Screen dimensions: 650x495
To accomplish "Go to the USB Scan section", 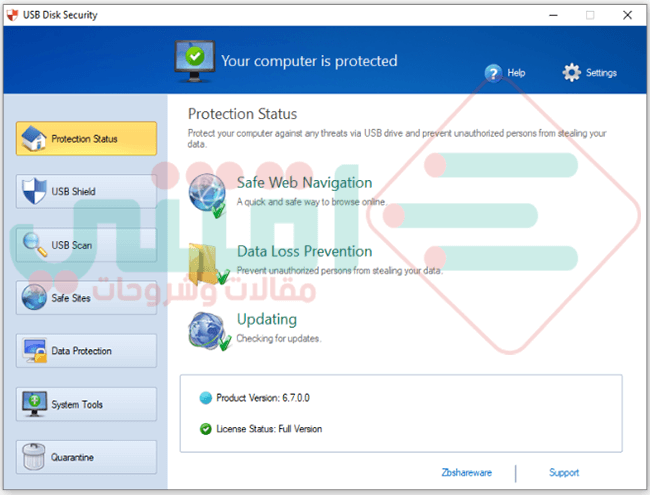I will click(86, 245).
